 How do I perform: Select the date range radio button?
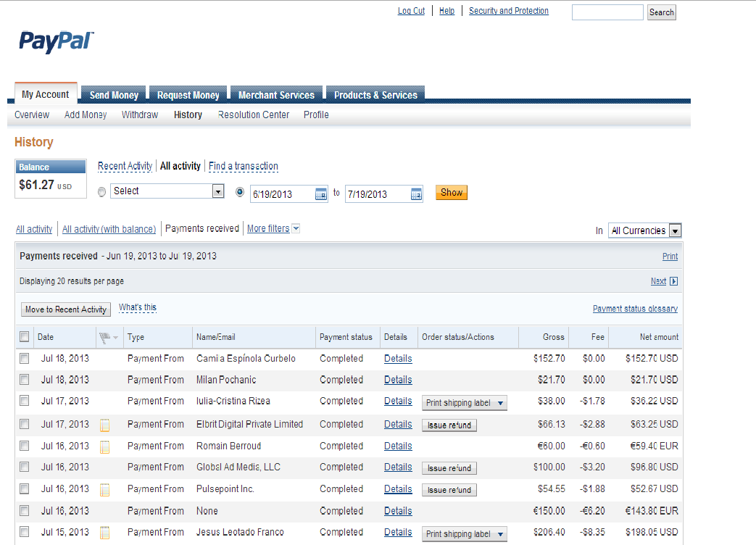[x=240, y=192]
